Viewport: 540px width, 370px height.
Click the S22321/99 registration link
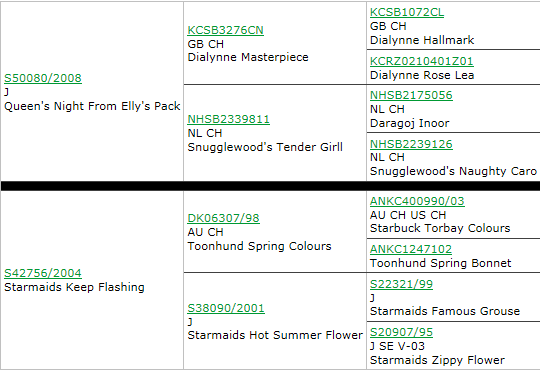pyautogui.click(x=401, y=284)
